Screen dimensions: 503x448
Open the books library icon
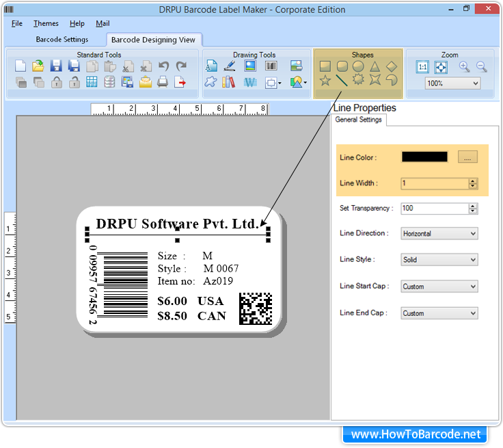pos(228,82)
